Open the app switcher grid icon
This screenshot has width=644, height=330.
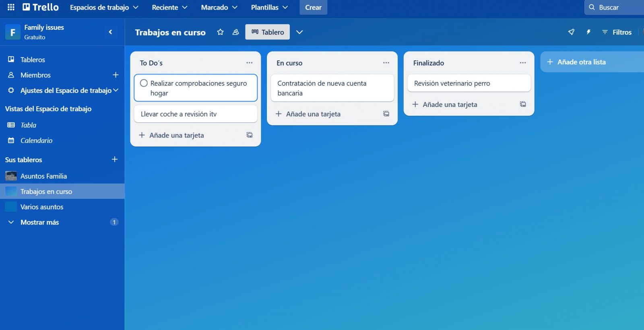tap(11, 7)
